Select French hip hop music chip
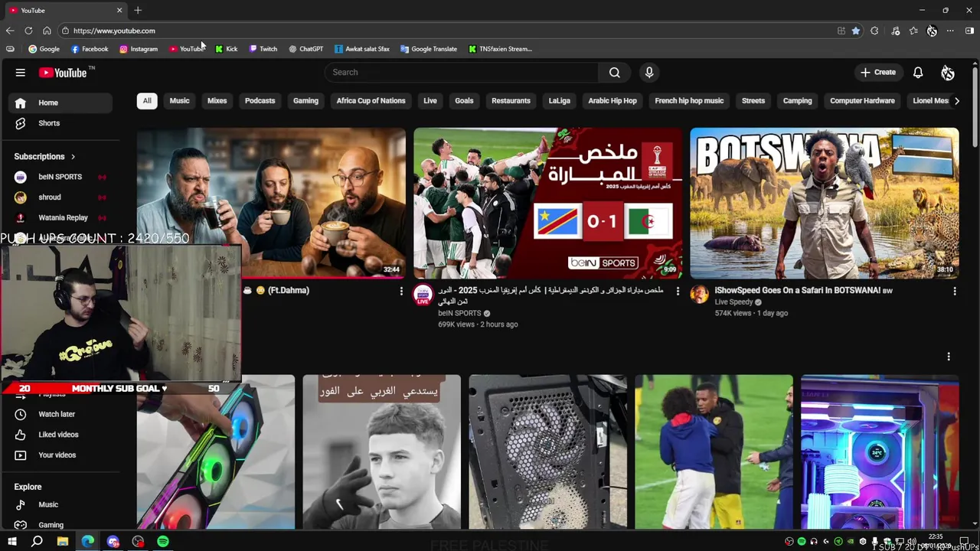980x551 pixels. 689,101
